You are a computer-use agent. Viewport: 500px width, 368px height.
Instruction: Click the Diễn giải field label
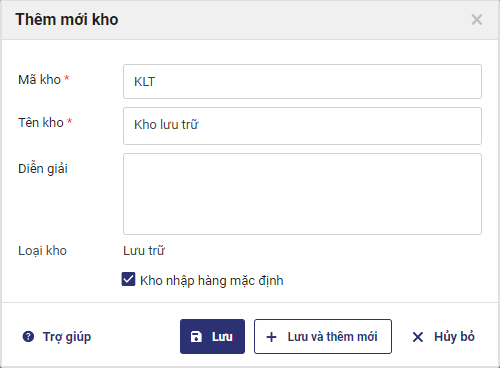43,169
